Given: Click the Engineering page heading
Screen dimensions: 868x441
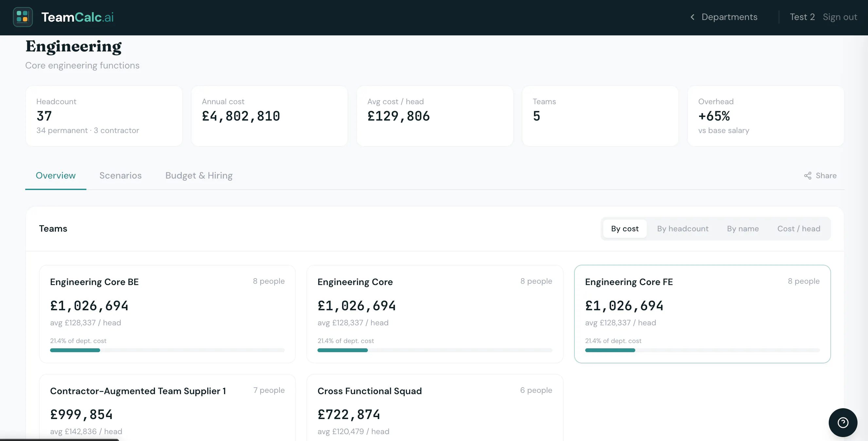Looking at the screenshot, I should 73,47.
